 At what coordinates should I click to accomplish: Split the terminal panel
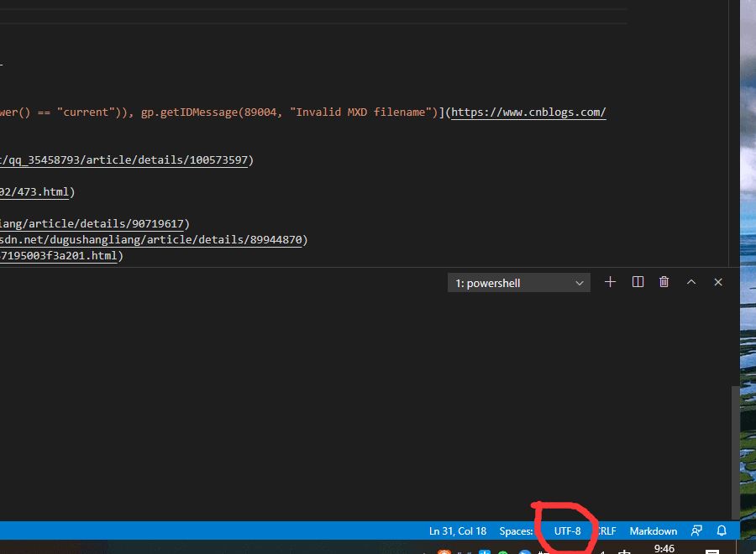[638, 282]
